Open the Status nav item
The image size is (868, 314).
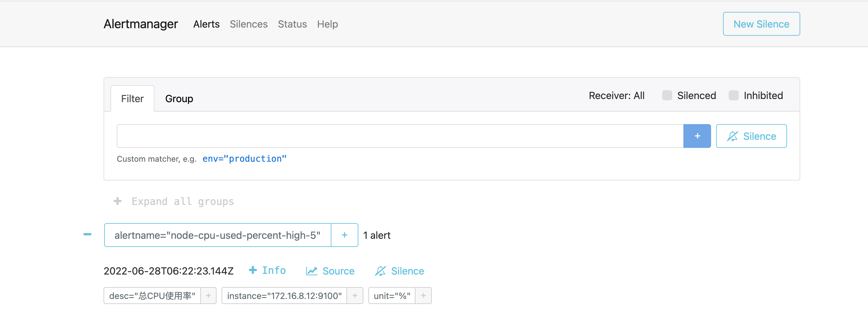click(x=292, y=24)
